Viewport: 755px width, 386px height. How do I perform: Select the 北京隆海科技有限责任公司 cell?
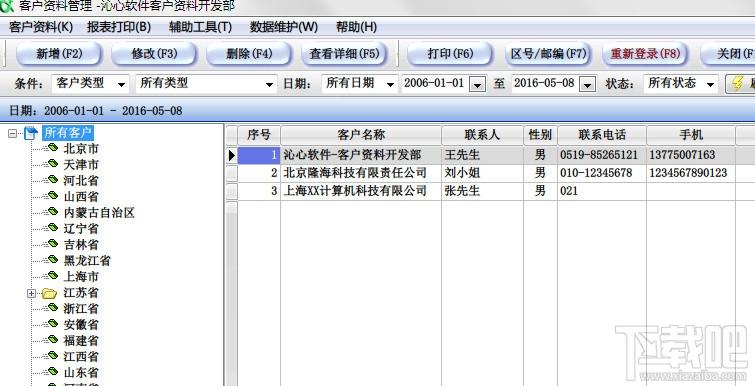coord(361,173)
